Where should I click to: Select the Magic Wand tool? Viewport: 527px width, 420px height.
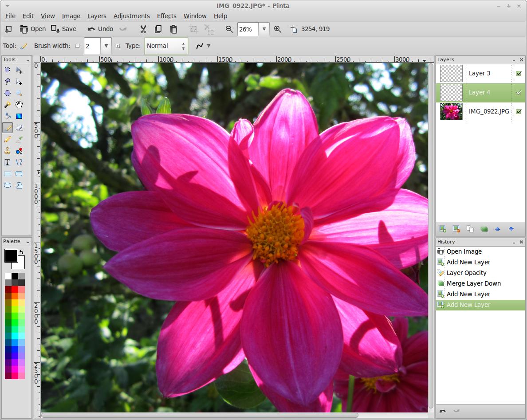8,105
